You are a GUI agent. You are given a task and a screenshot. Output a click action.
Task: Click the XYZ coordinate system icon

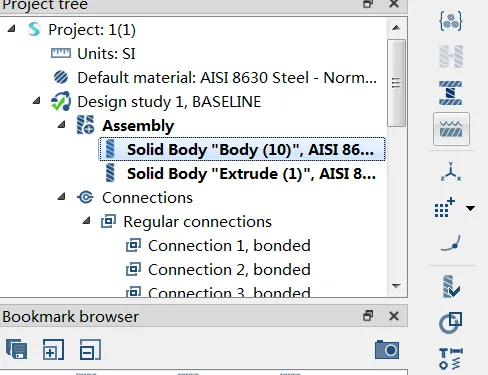click(451, 172)
